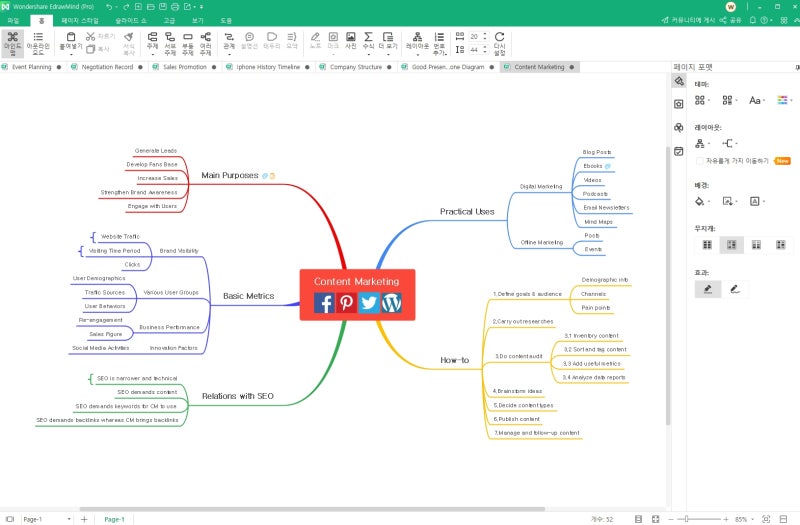Click the Boundary icon

pyautogui.click(x=271, y=37)
